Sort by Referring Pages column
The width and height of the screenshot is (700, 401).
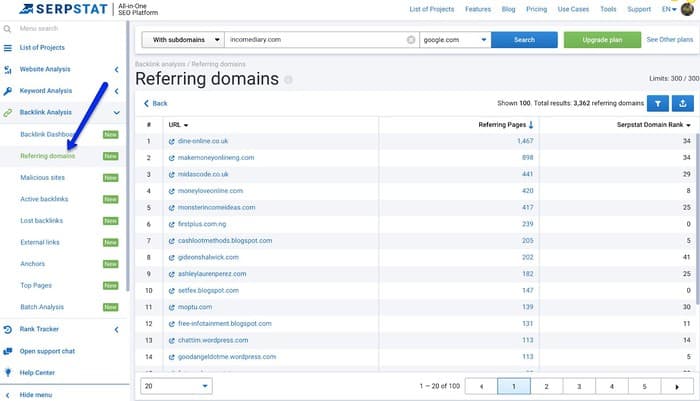click(x=506, y=125)
